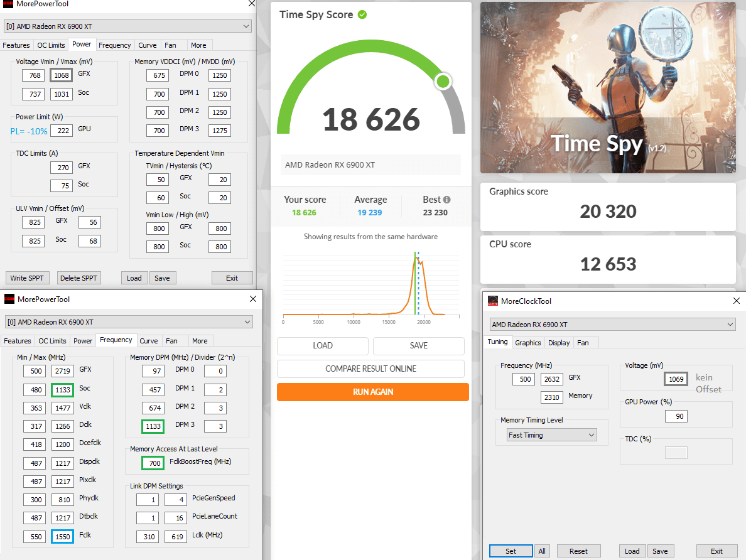This screenshot has width=746, height=560.
Task: Click the Graphics score value 20 320
Action: [608, 211]
